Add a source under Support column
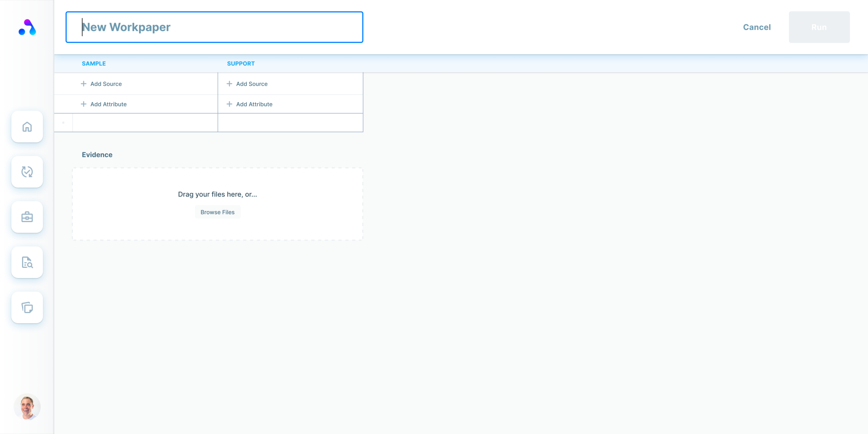This screenshot has width=868, height=434. (x=252, y=84)
